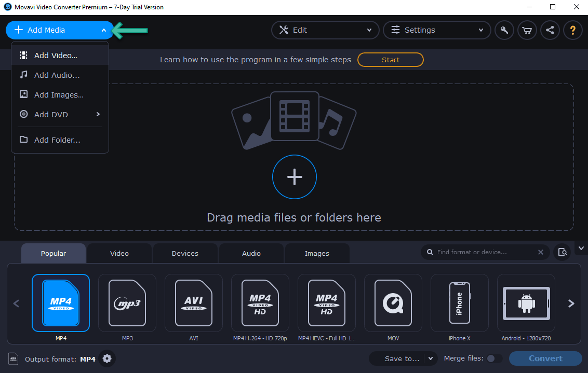Open the Edit dropdown
The height and width of the screenshot is (373, 588).
(325, 30)
